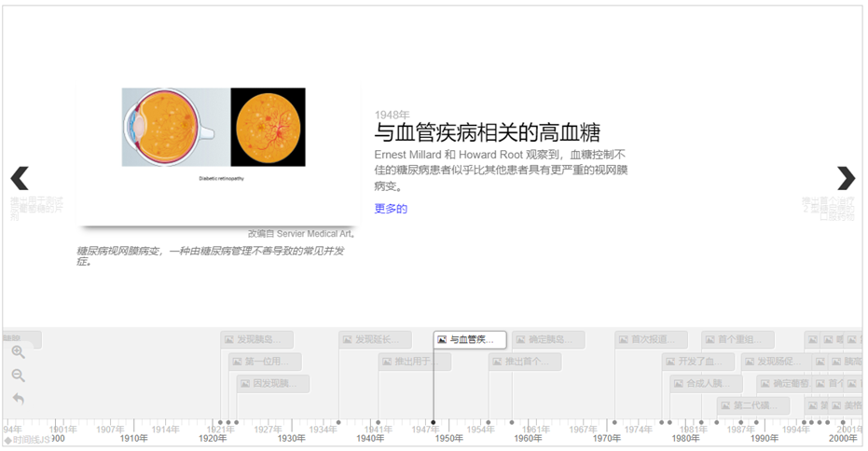The height and width of the screenshot is (451, 868).
Task: Click the caption starting 糖尿病视网膜病变
Action: point(211,255)
